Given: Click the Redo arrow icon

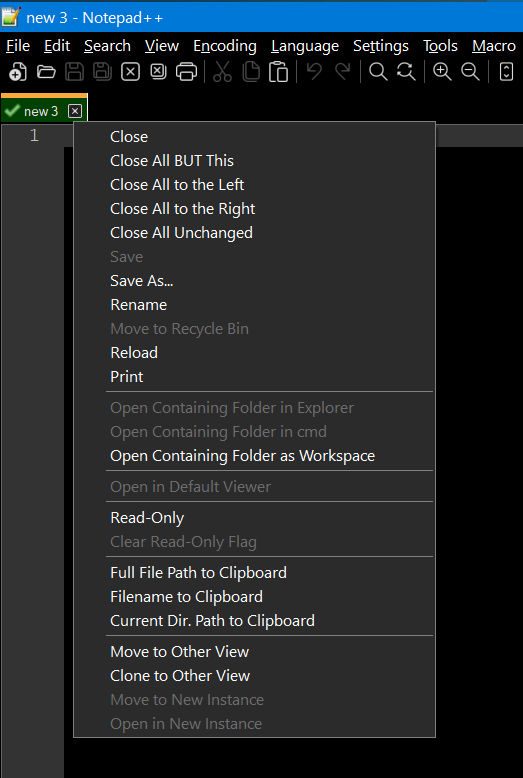Looking at the screenshot, I should click(342, 72).
